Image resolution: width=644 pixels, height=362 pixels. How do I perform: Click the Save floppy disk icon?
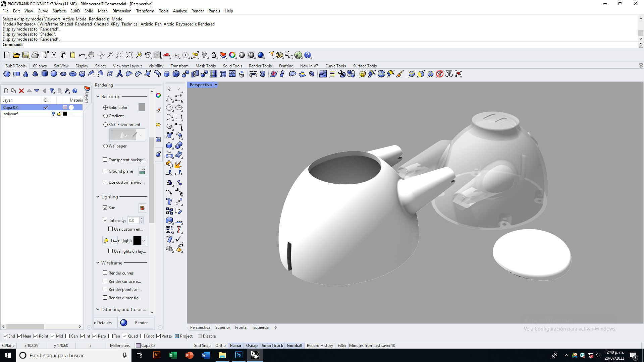[25, 55]
